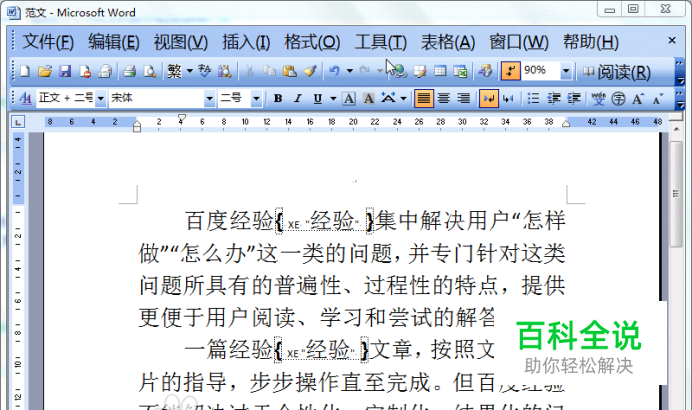Click the Redo arrow icon
Screen dimensions: 692x410
(x=365, y=71)
